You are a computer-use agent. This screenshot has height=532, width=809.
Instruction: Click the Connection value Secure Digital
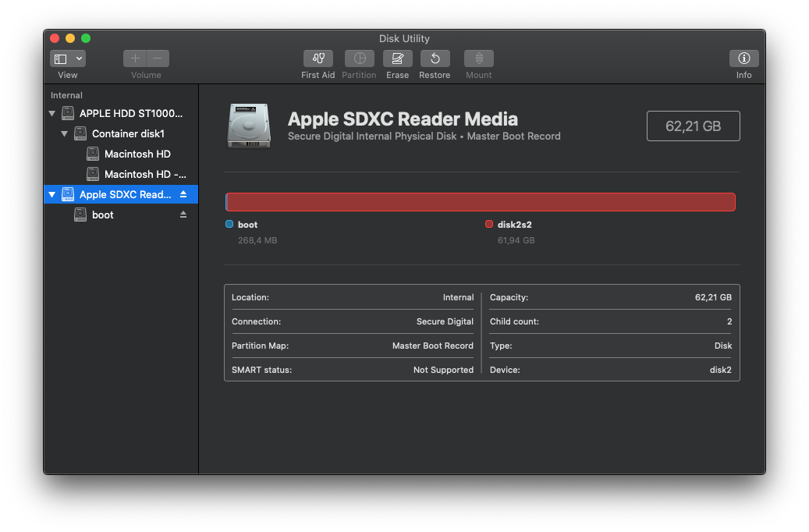[x=445, y=322]
